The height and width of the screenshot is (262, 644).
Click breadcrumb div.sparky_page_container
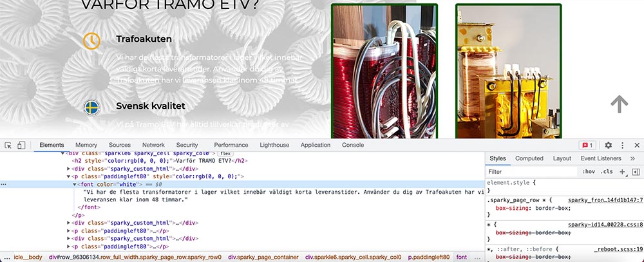click(x=263, y=257)
